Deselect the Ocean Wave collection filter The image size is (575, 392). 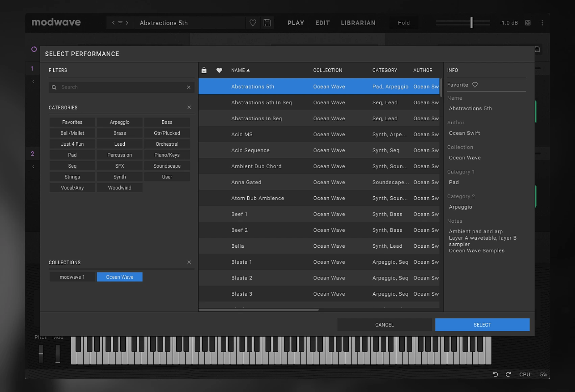120,277
